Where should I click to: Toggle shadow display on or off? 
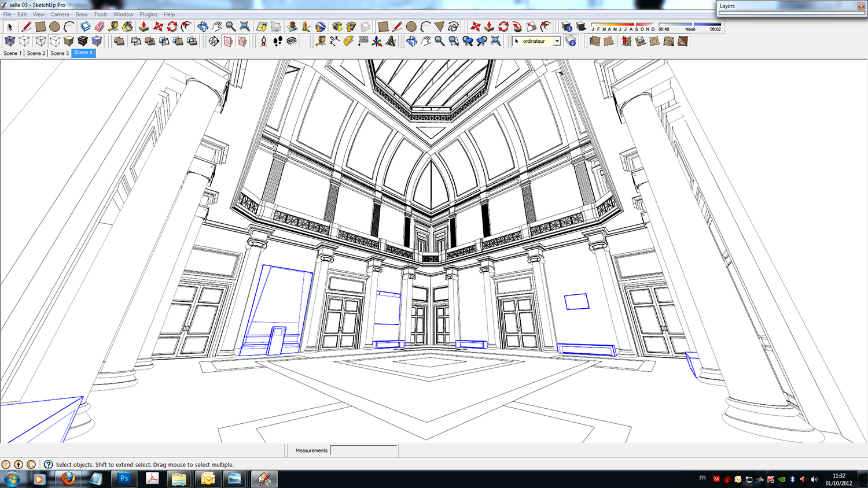pyautogui.click(x=581, y=27)
